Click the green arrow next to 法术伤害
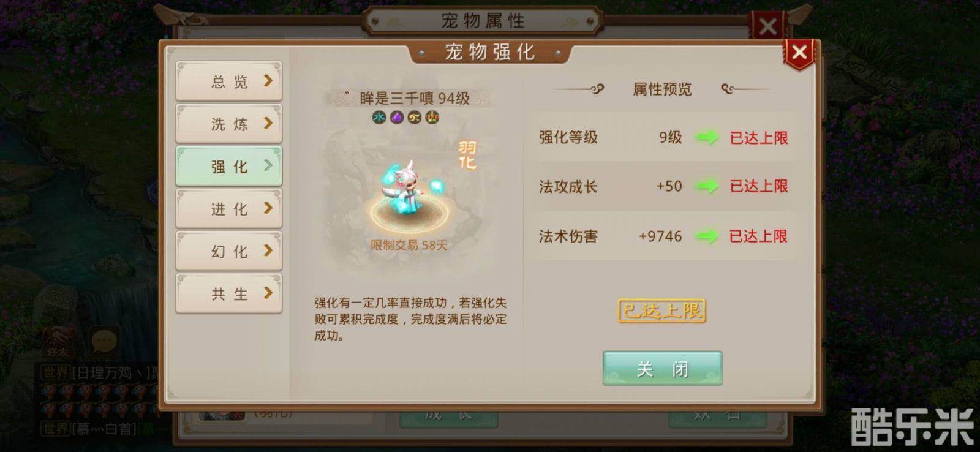 [707, 236]
